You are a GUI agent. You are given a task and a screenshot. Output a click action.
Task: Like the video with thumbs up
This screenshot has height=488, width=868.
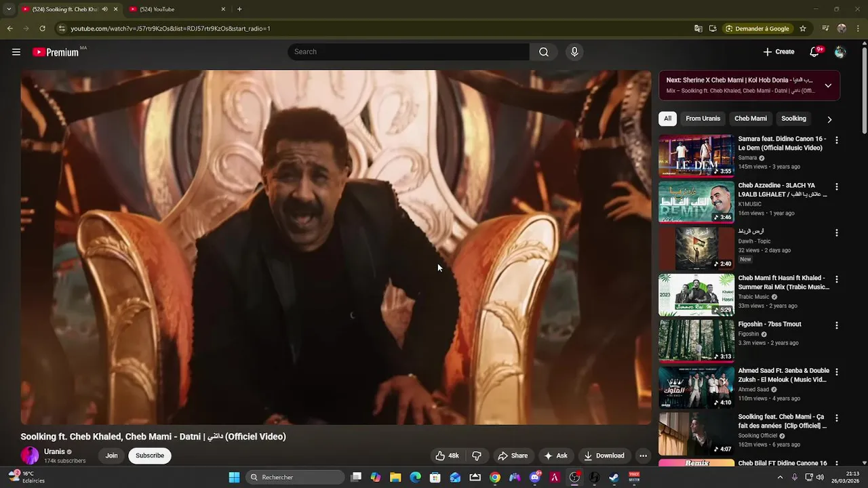coord(447,455)
